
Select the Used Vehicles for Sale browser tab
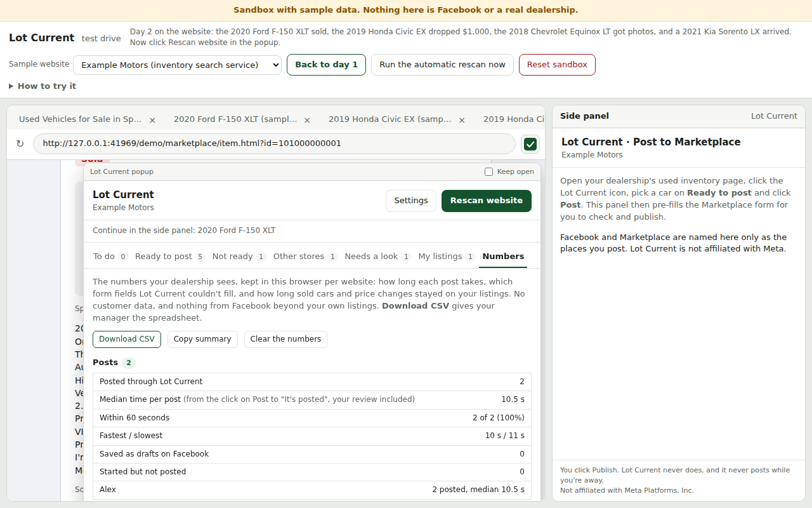point(81,119)
